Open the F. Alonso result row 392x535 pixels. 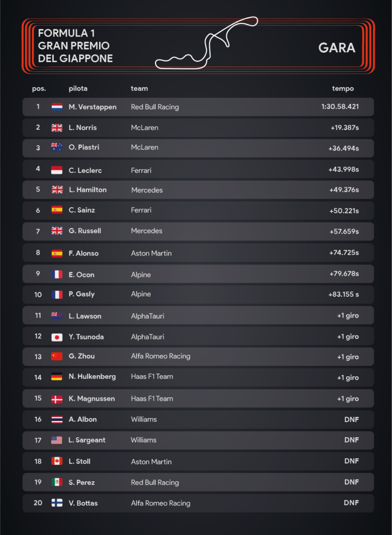click(198, 253)
